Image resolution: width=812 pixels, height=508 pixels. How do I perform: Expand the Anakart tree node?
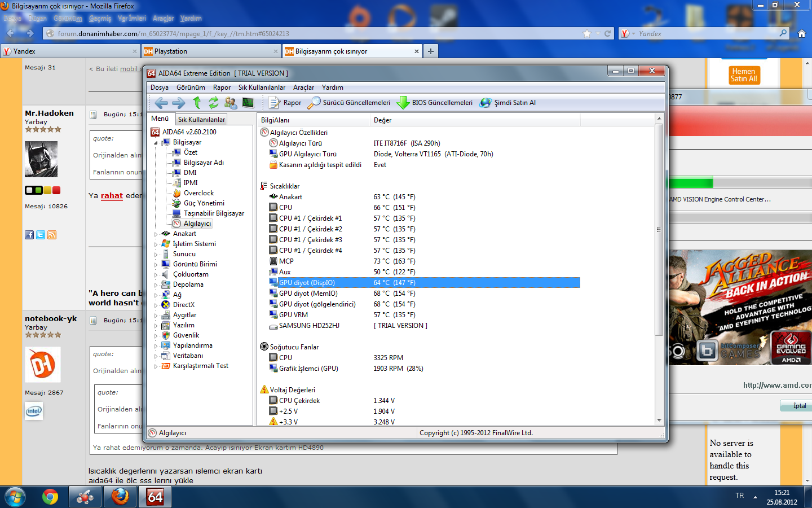pyautogui.click(x=156, y=234)
